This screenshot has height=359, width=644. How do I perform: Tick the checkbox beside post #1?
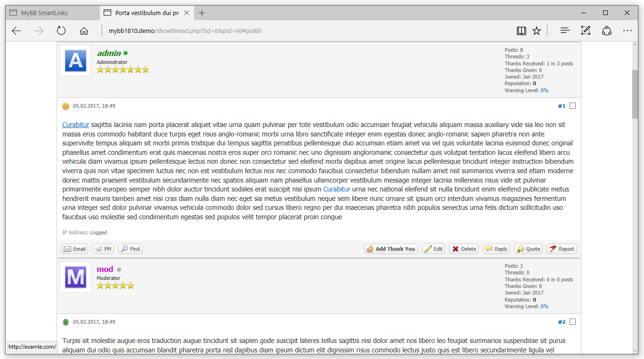(572, 106)
